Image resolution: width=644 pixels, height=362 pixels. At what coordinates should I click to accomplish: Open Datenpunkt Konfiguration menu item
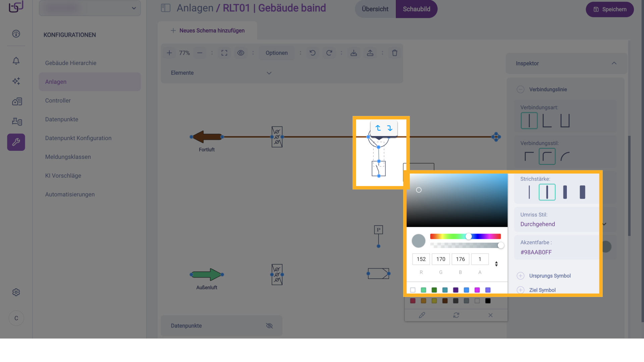coord(78,138)
